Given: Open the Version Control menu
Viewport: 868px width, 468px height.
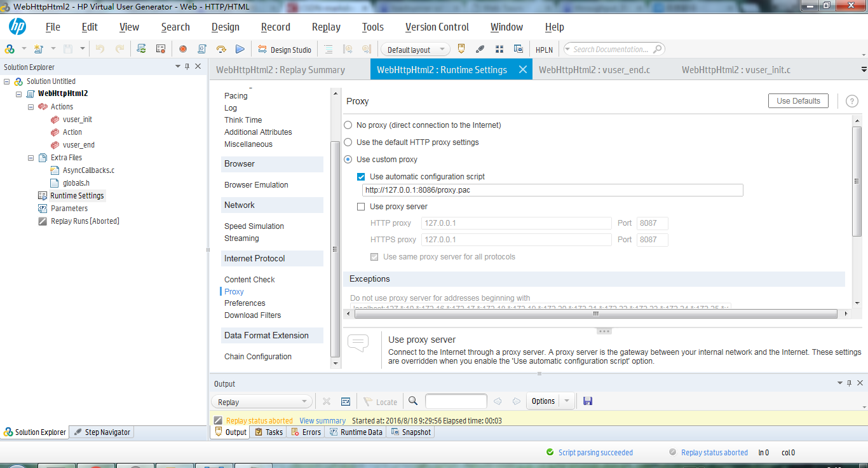Looking at the screenshot, I should [x=437, y=27].
